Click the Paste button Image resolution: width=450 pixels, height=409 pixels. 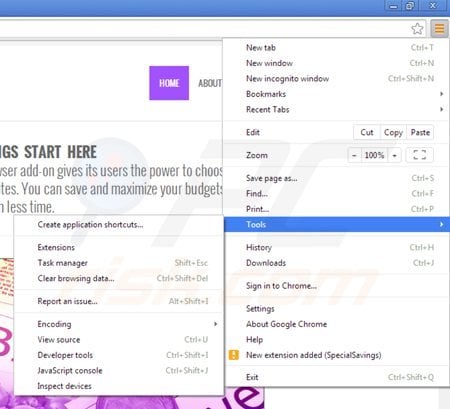420,132
